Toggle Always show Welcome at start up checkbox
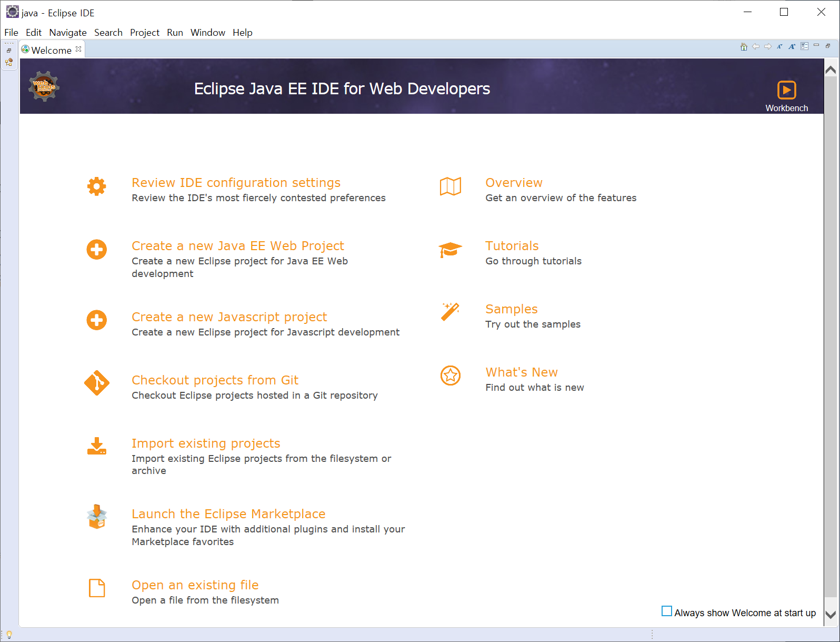Screen dimensions: 840x642 coord(667,611)
